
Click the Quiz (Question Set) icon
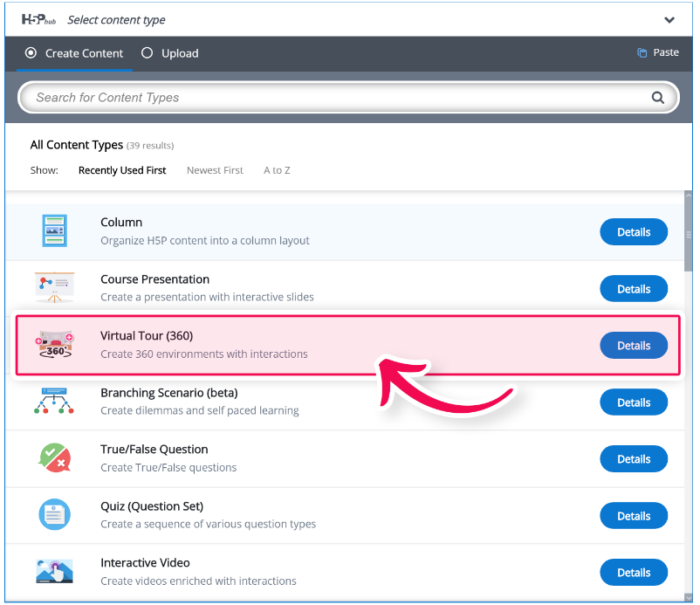(x=54, y=514)
